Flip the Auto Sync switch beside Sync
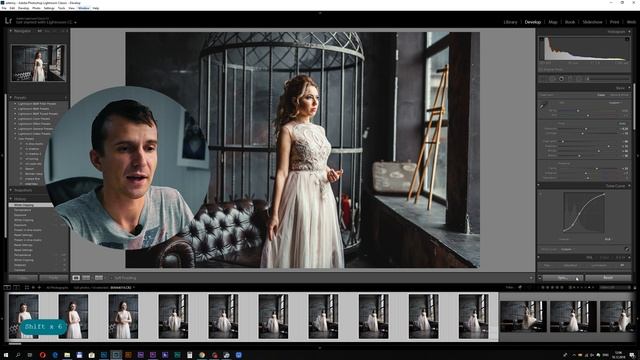This screenshot has height=360, width=640. pyautogui.click(x=540, y=278)
